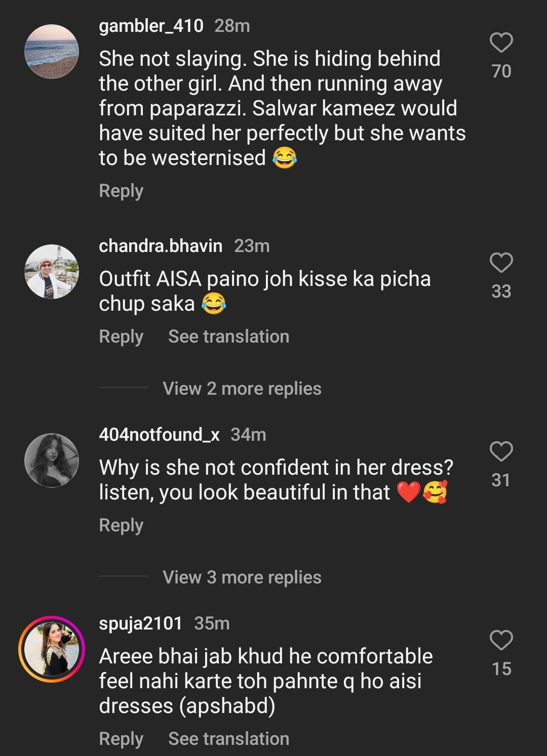Image resolution: width=547 pixels, height=756 pixels.
Task: Reply to 404notfound_x's comment
Action: click(121, 525)
